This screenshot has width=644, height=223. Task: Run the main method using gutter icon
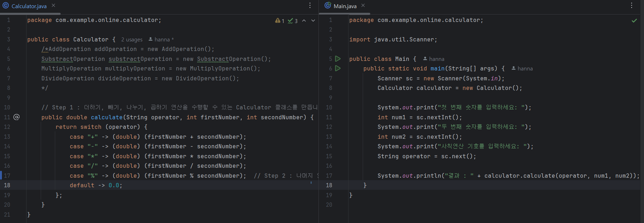point(338,68)
